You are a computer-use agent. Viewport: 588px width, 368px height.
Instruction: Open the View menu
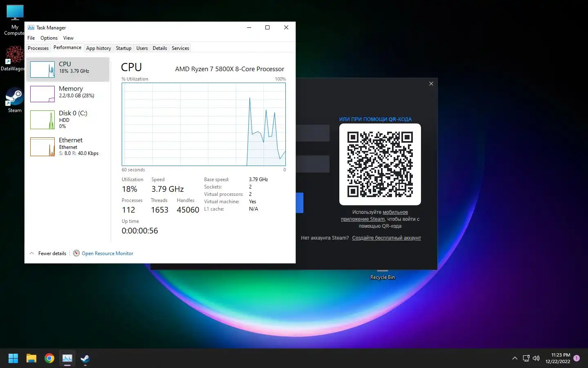click(68, 38)
